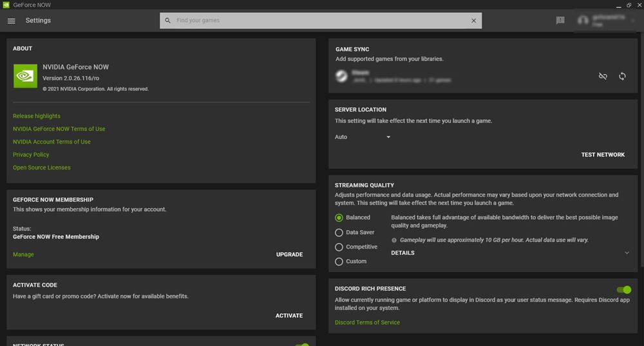The image size is (644, 346).
Task: Click the Find your games search box
Action: [320, 21]
